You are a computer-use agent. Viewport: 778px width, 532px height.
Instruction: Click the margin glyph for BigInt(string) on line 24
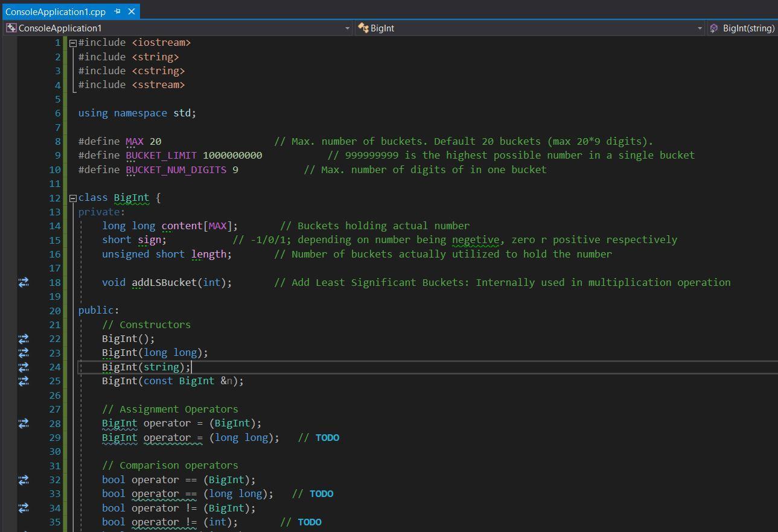pos(24,367)
